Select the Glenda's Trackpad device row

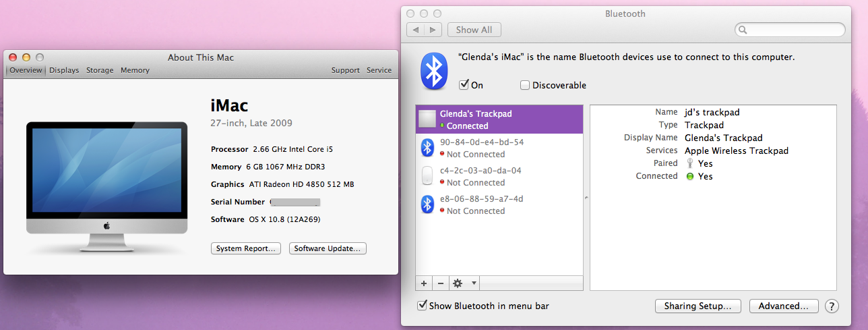499,119
